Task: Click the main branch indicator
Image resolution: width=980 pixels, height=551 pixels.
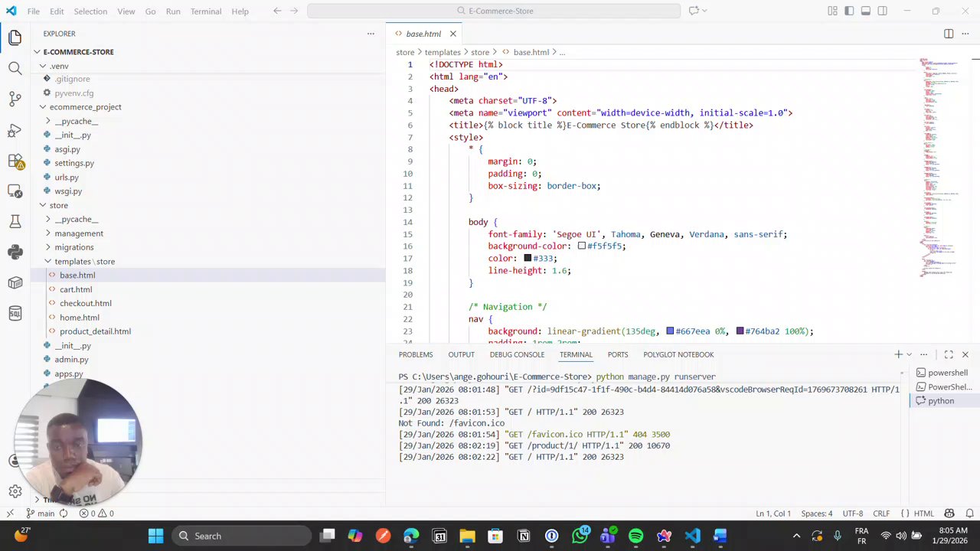Action: pyautogui.click(x=40, y=514)
